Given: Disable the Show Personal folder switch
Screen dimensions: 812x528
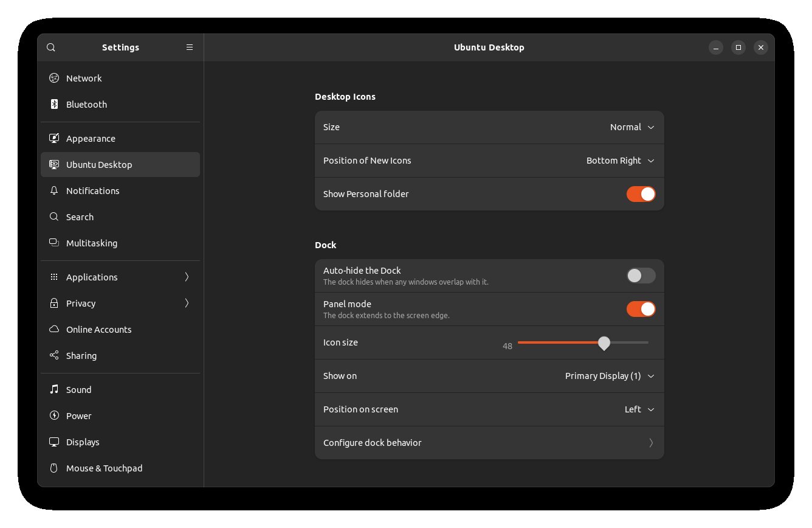Looking at the screenshot, I should (641, 194).
